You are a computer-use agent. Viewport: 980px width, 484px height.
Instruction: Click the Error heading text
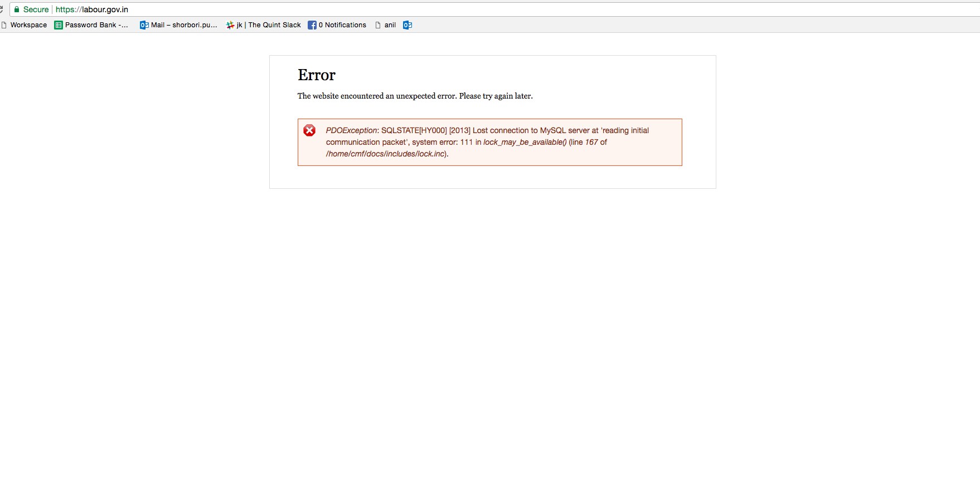(x=316, y=75)
